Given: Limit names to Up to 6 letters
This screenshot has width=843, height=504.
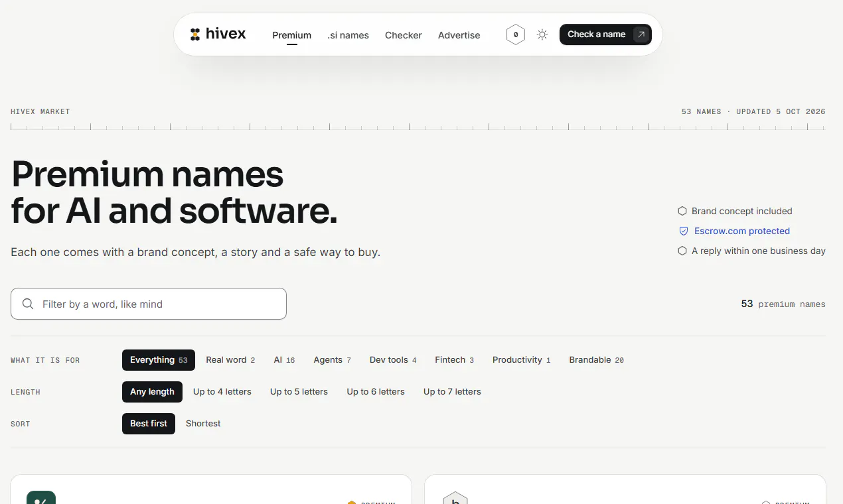Looking at the screenshot, I should [376, 392].
